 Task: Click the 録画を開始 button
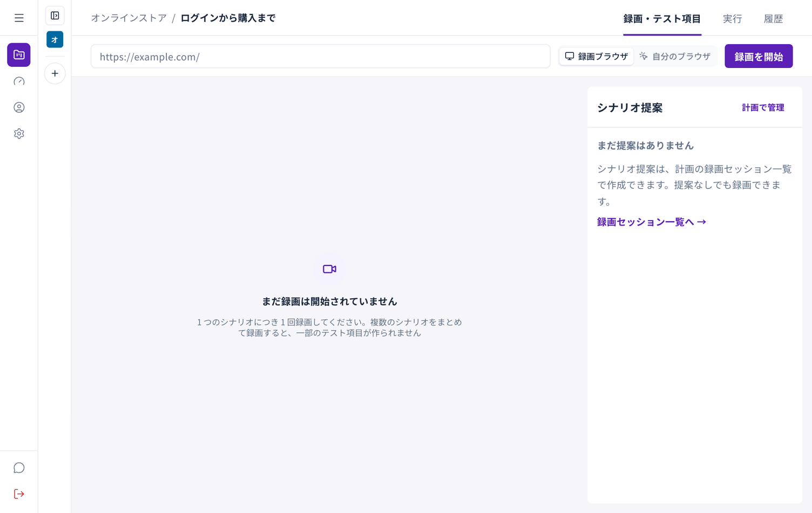click(x=759, y=56)
